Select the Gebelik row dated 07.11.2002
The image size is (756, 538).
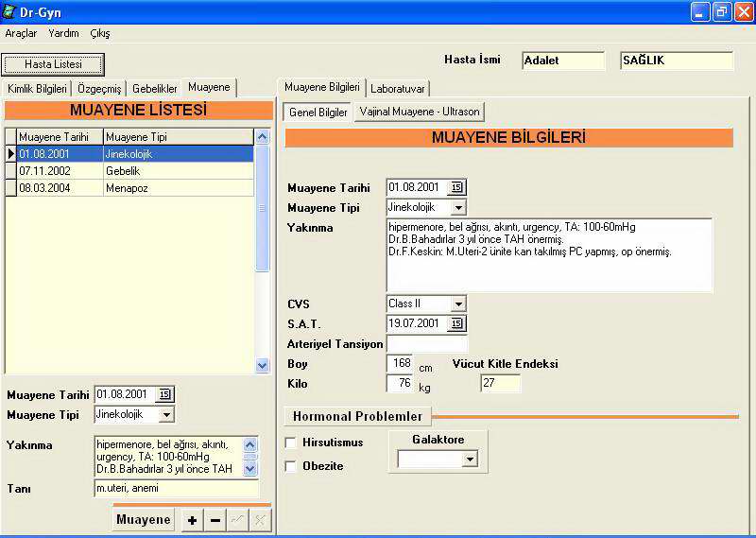[129, 170]
